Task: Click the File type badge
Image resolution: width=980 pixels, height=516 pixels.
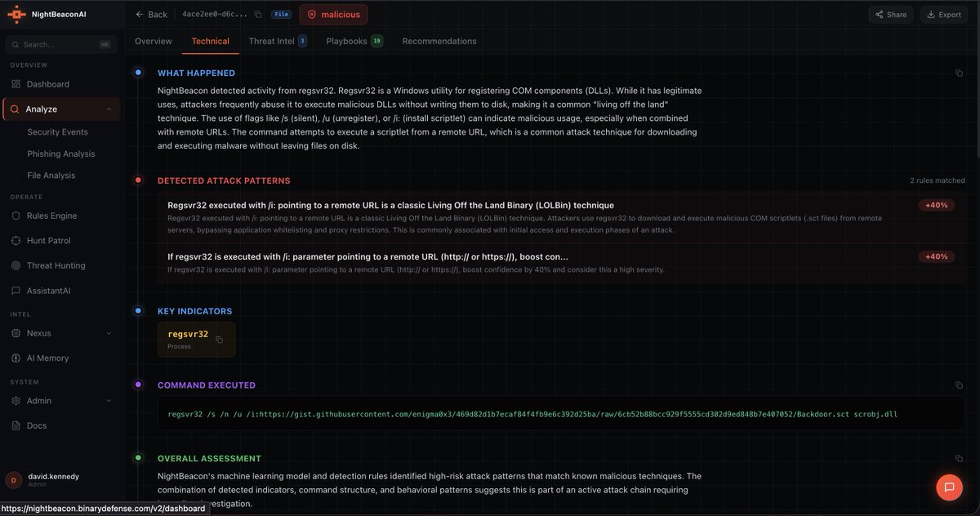Action: 282,15
